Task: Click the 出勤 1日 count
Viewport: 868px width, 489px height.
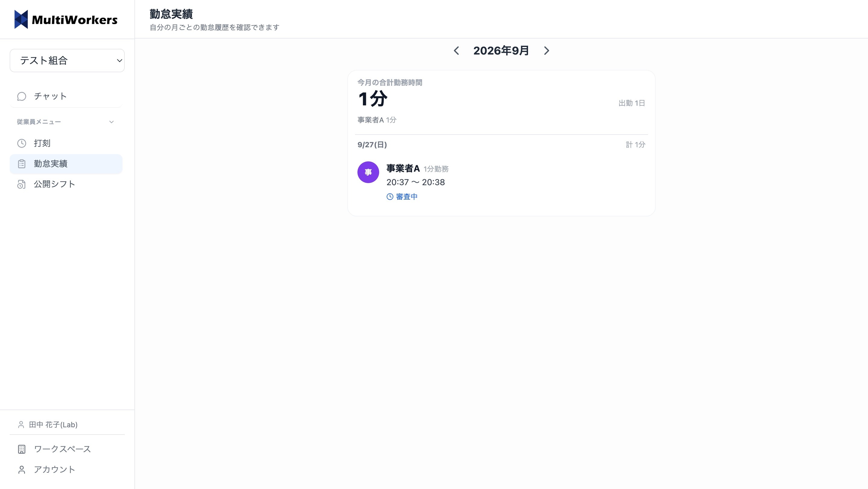Action: point(632,103)
